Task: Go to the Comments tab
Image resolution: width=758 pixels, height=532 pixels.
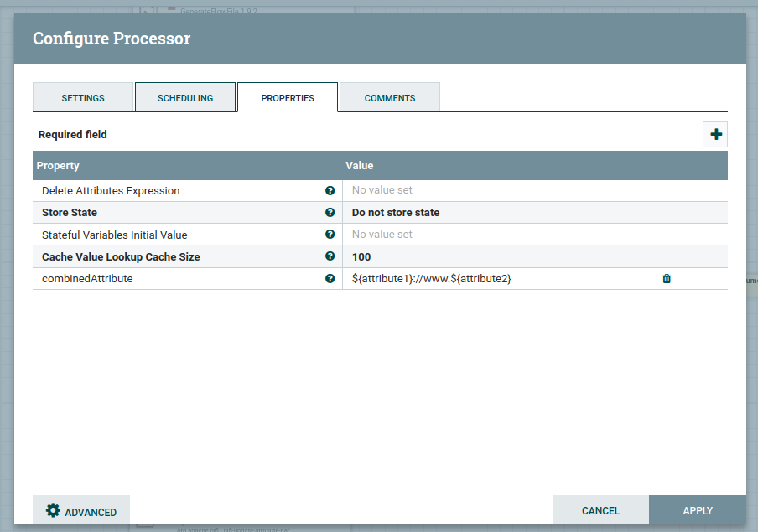Action: click(x=389, y=98)
